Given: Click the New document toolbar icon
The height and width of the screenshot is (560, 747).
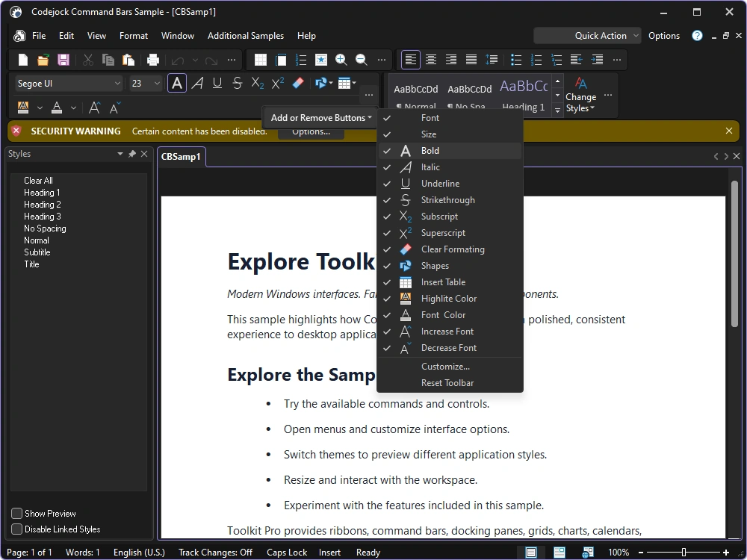Looking at the screenshot, I should point(23,60).
